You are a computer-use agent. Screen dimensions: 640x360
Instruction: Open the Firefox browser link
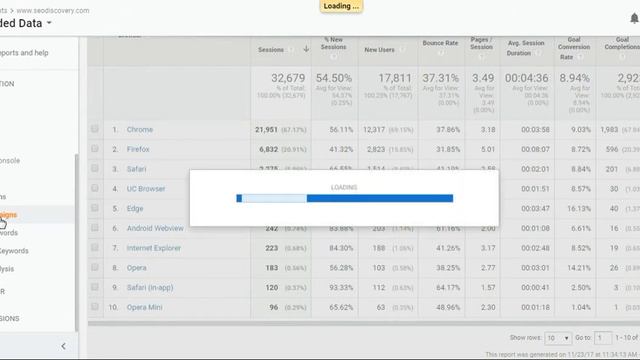click(x=138, y=149)
